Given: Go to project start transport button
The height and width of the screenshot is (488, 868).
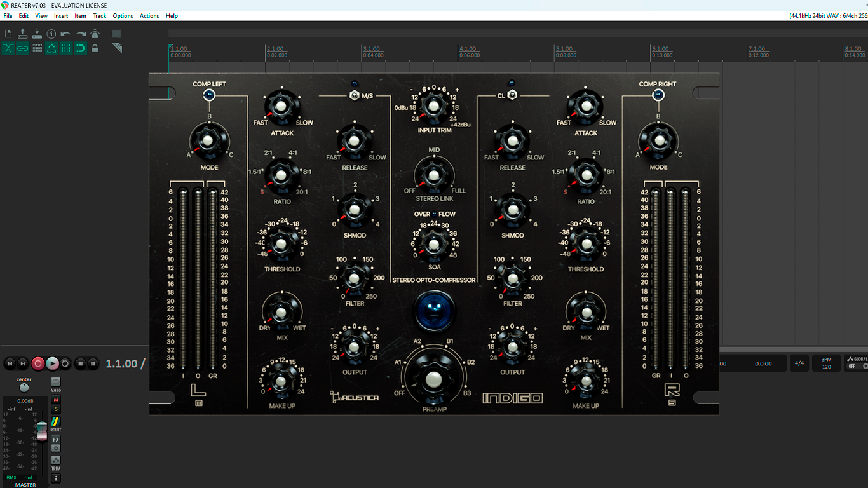Looking at the screenshot, I should [x=10, y=363].
